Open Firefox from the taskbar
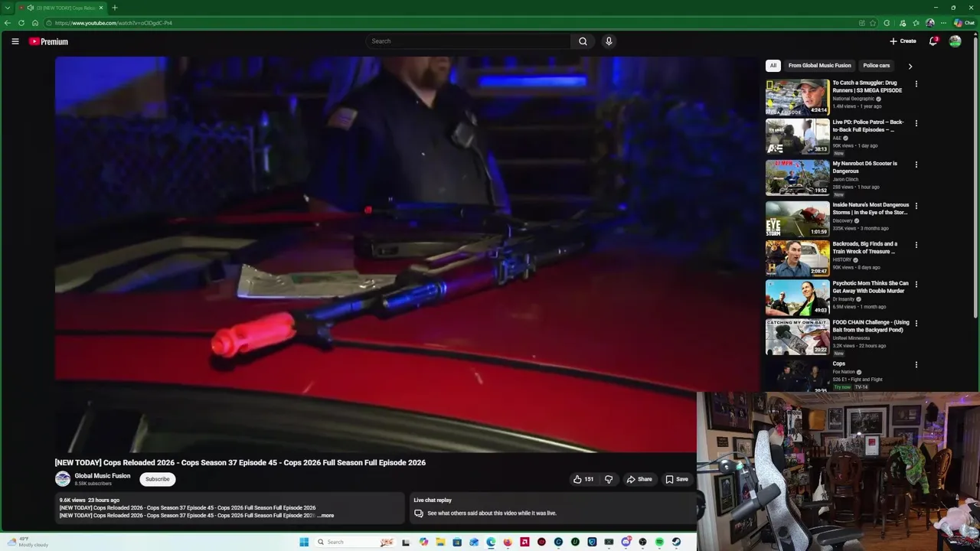The image size is (980, 551). click(x=508, y=542)
